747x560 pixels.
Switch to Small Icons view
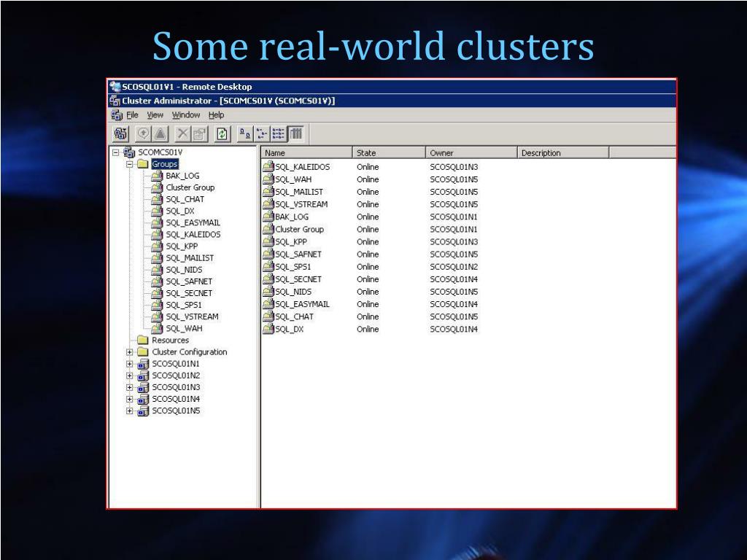[262, 134]
